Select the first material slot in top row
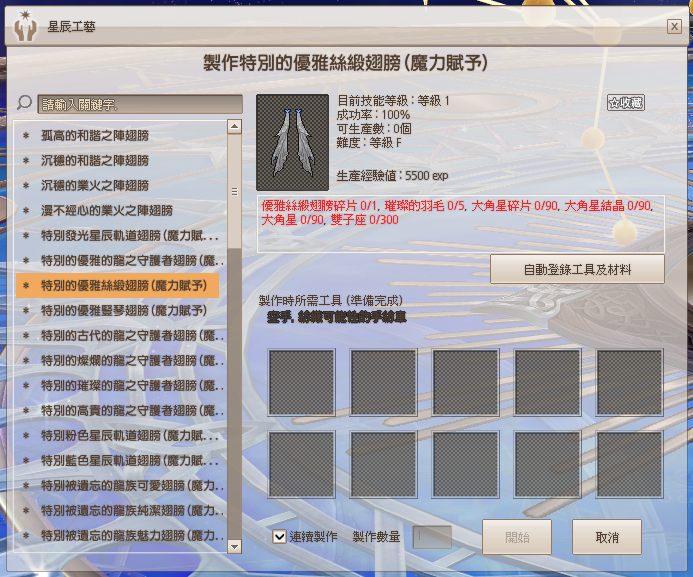This screenshot has width=693, height=577. pos(301,382)
